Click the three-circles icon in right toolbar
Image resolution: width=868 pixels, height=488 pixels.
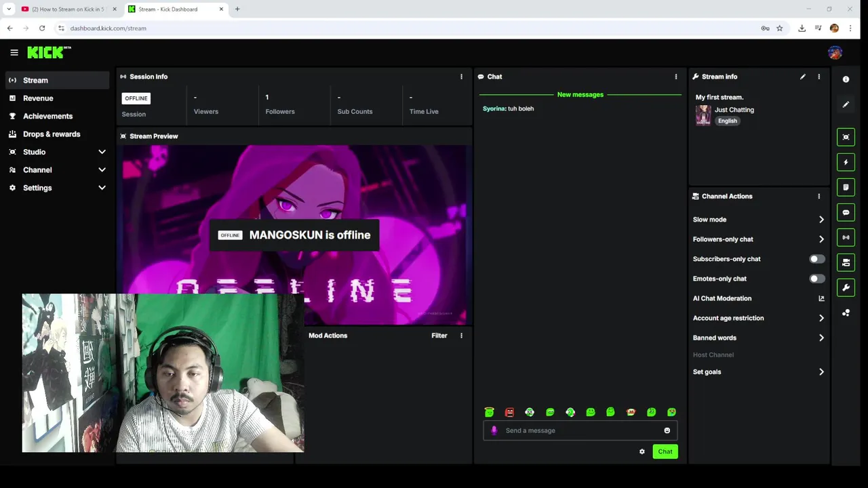(x=846, y=312)
